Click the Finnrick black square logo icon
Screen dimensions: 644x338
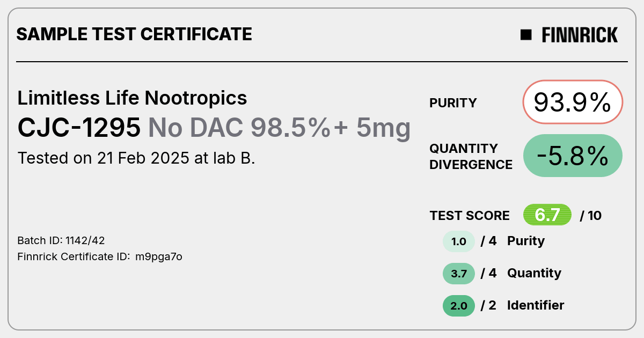[x=526, y=35]
